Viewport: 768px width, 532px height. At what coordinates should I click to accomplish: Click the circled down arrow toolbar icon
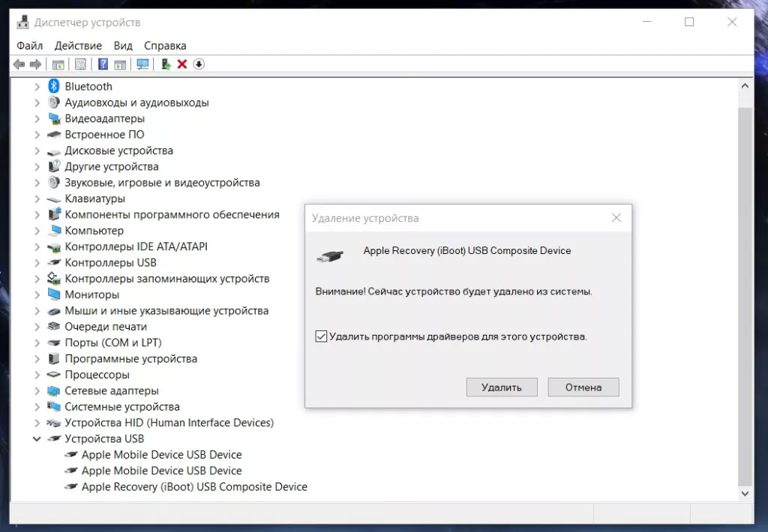199,64
